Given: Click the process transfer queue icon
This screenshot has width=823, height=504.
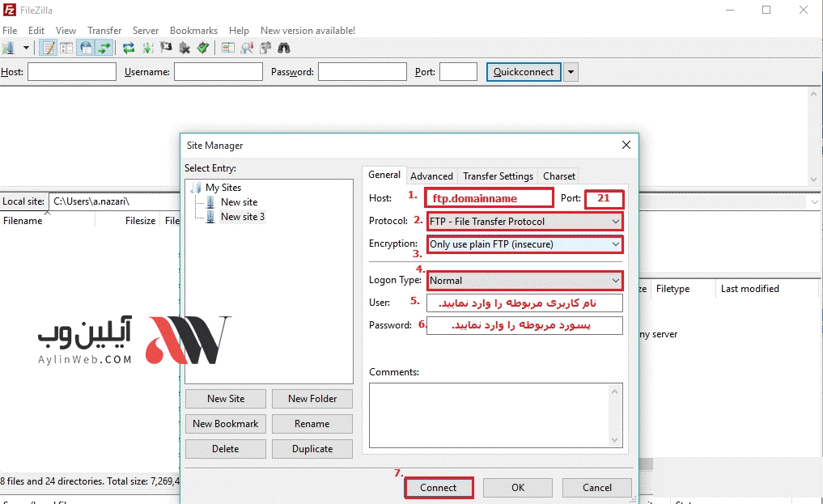Looking at the screenshot, I should coord(148,49).
